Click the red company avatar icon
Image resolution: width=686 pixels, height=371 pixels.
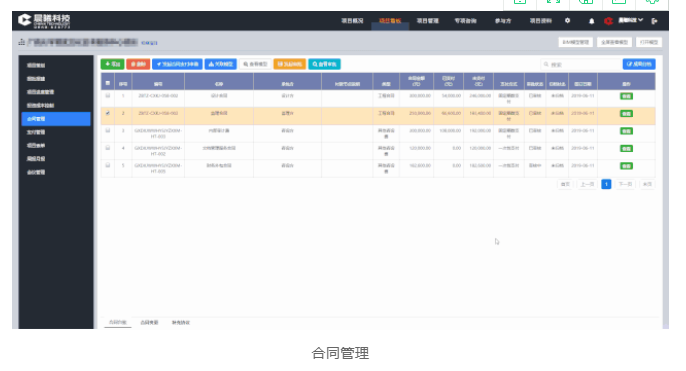click(x=608, y=21)
